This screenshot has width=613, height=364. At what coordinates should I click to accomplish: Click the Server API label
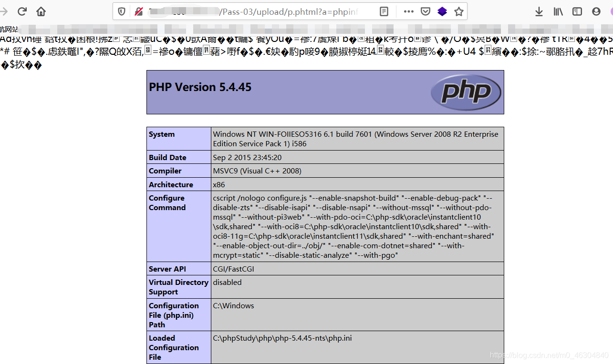coord(167,269)
